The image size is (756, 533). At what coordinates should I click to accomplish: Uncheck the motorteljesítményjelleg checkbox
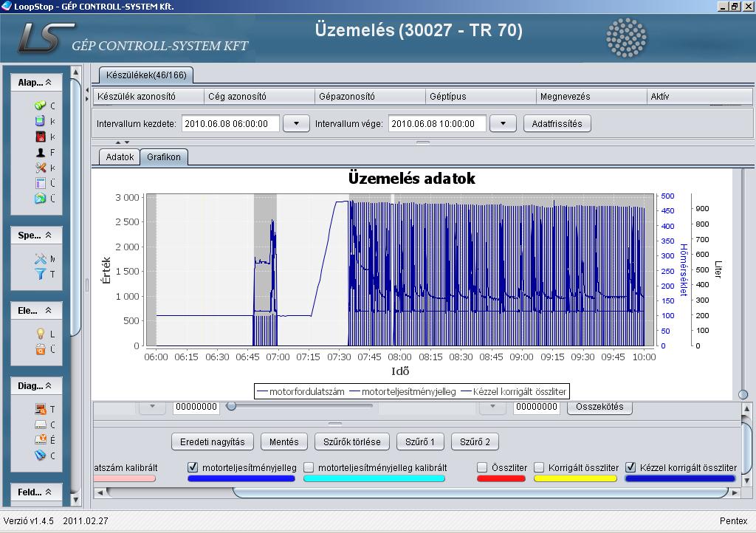(193, 467)
